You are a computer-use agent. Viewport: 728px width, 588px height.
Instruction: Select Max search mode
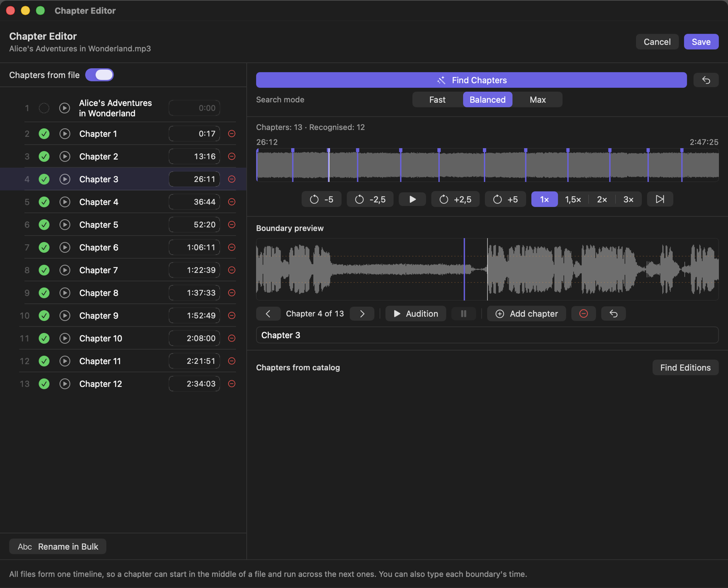coord(537,100)
